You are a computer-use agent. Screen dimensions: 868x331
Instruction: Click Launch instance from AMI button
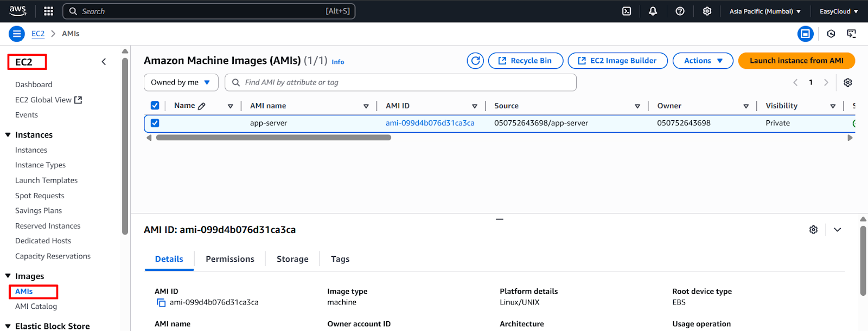point(796,61)
